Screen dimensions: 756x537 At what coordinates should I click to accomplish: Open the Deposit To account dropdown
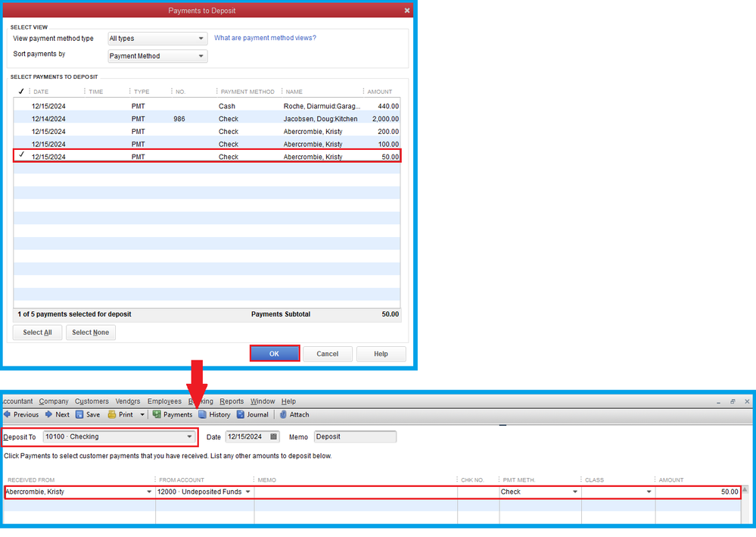tap(190, 437)
